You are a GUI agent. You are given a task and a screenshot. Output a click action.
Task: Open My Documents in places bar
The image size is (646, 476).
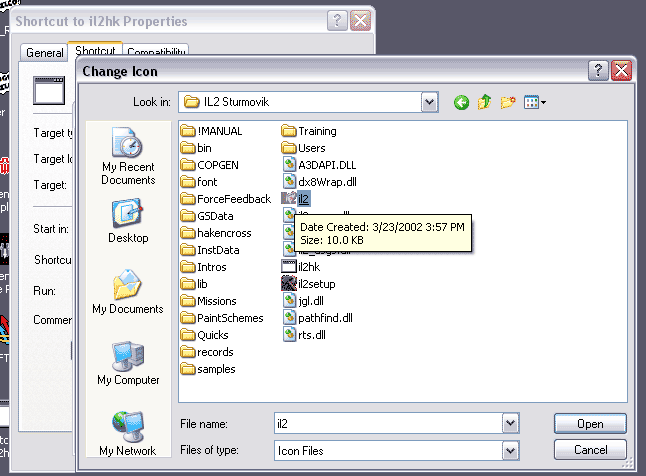click(128, 292)
